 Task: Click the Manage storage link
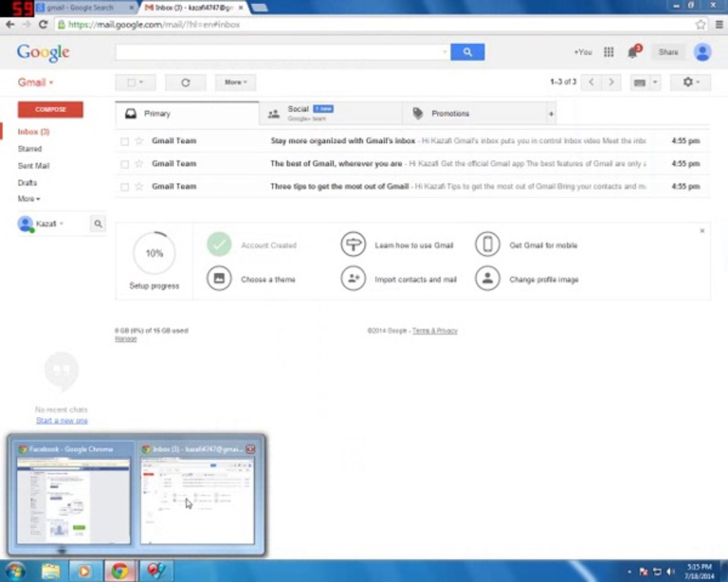[126, 338]
